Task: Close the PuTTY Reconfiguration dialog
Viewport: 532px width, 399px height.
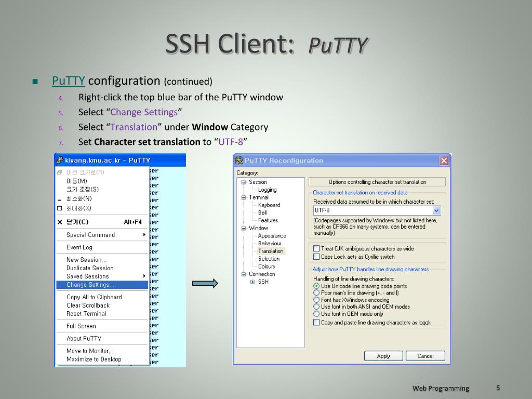Action: pyautogui.click(x=444, y=161)
